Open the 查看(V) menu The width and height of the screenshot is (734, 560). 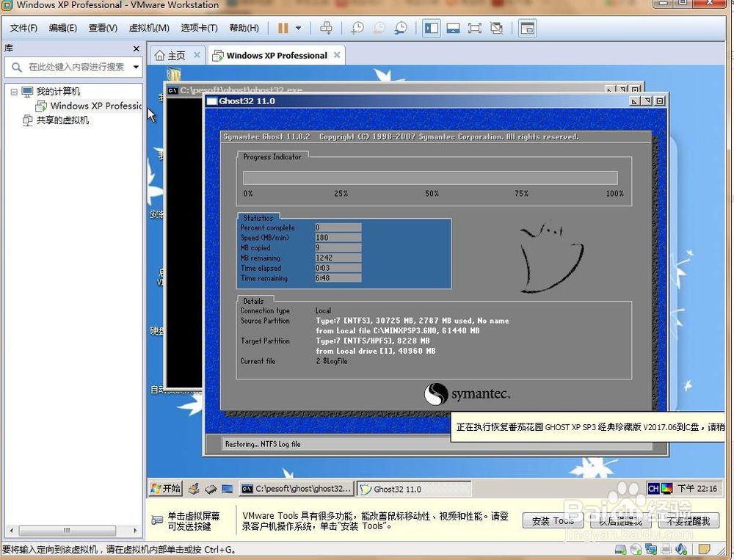pos(103,28)
